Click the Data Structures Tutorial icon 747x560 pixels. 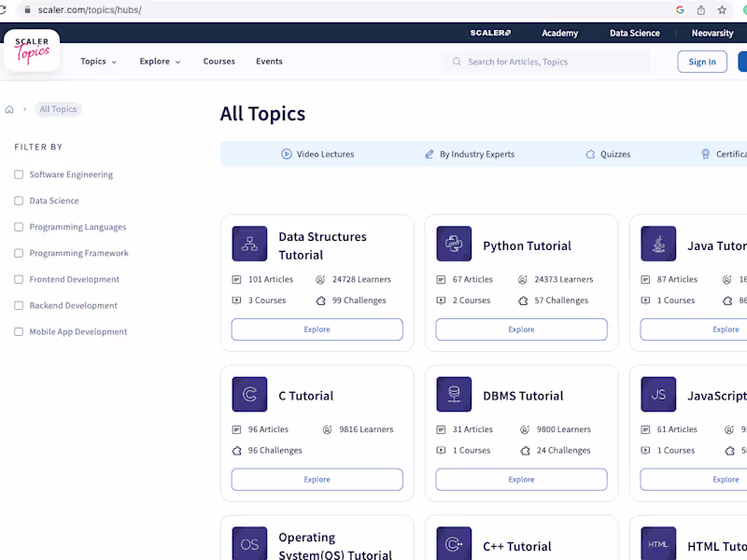click(x=249, y=244)
